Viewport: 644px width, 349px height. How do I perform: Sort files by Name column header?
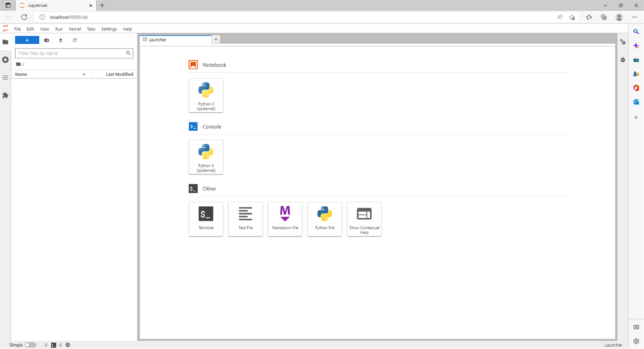pos(51,74)
